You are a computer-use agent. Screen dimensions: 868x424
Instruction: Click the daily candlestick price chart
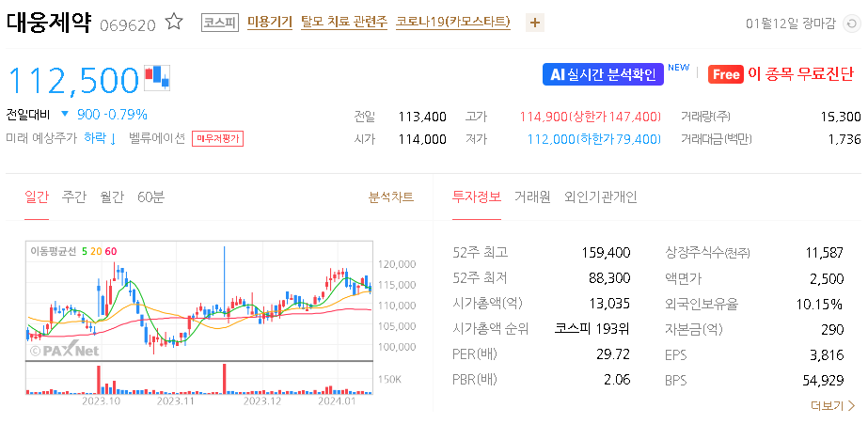(x=198, y=301)
